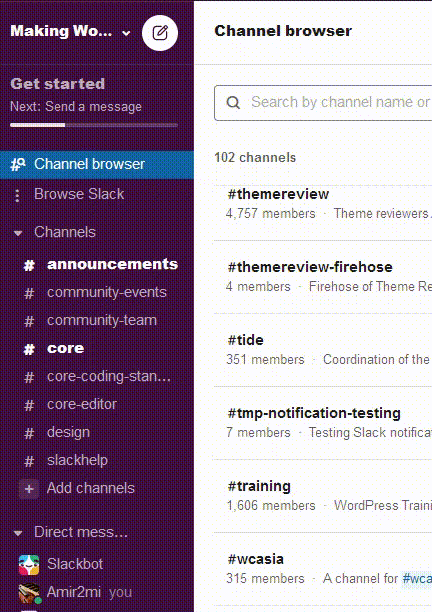Click hash icon next to community-team

click(29, 322)
